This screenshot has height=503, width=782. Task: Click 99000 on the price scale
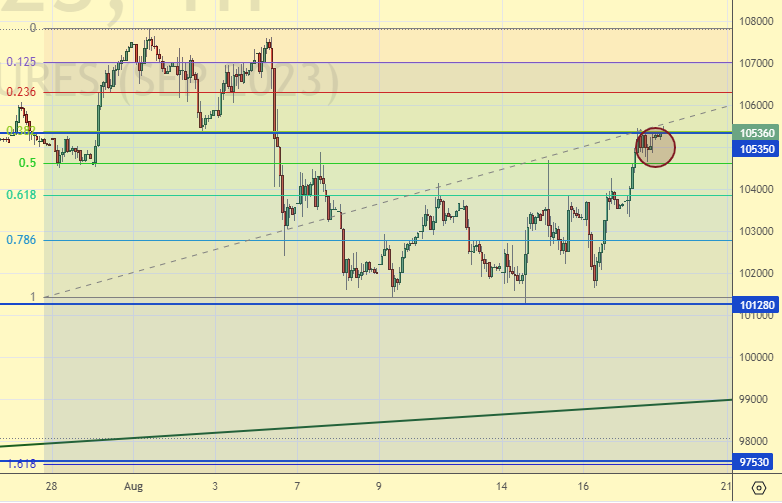point(757,399)
